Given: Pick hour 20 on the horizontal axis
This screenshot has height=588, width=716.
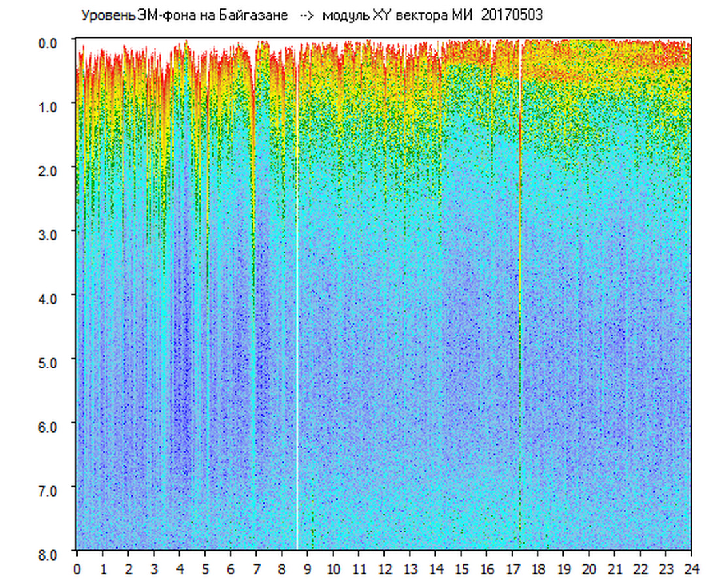Looking at the screenshot, I should click(590, 569).
